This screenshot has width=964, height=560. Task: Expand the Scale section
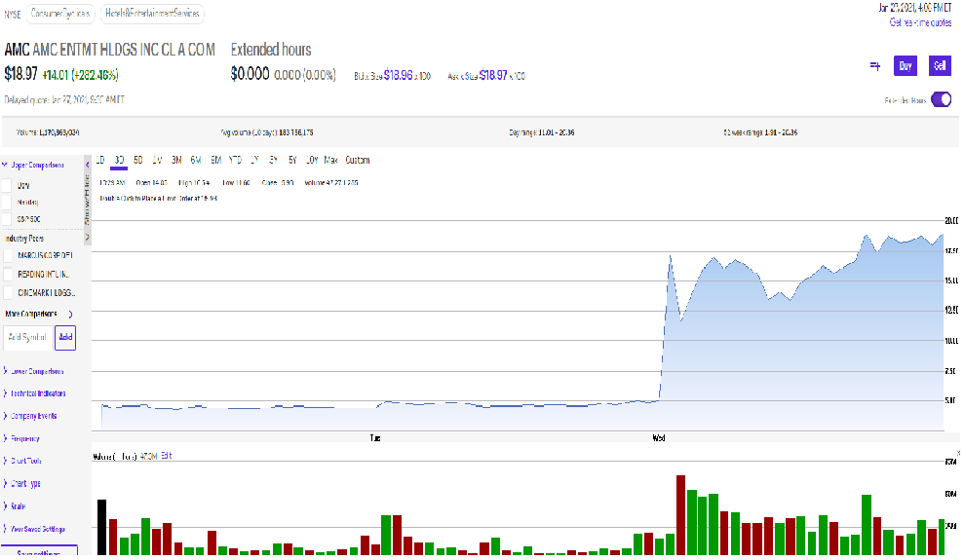point(15,506)
